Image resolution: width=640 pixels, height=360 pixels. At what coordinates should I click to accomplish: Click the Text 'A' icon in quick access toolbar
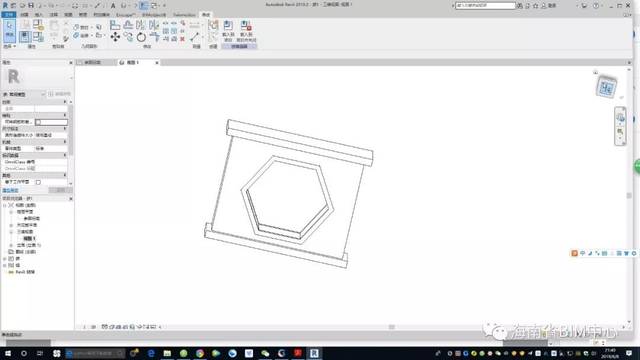click(x=113, y=5)
